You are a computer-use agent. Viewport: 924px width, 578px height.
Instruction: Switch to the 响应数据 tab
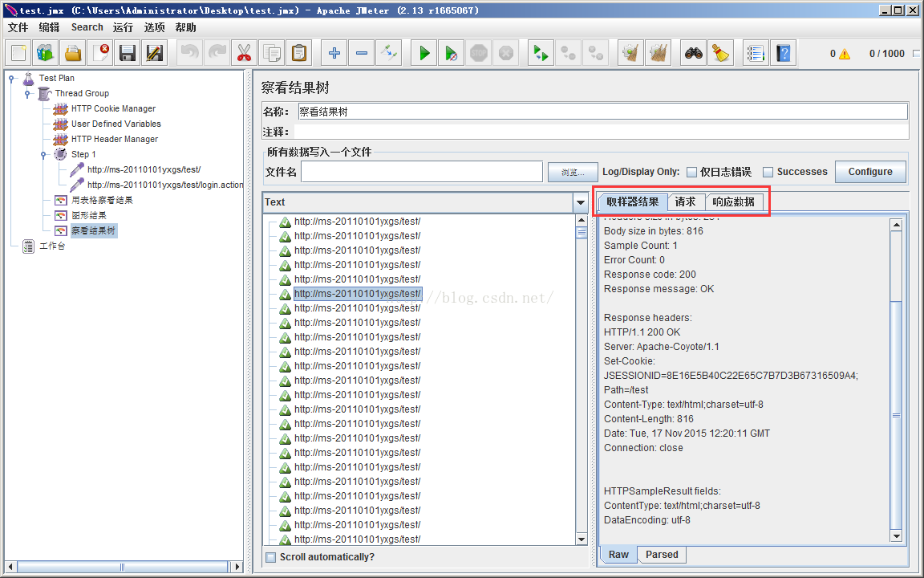pos(734,201)
